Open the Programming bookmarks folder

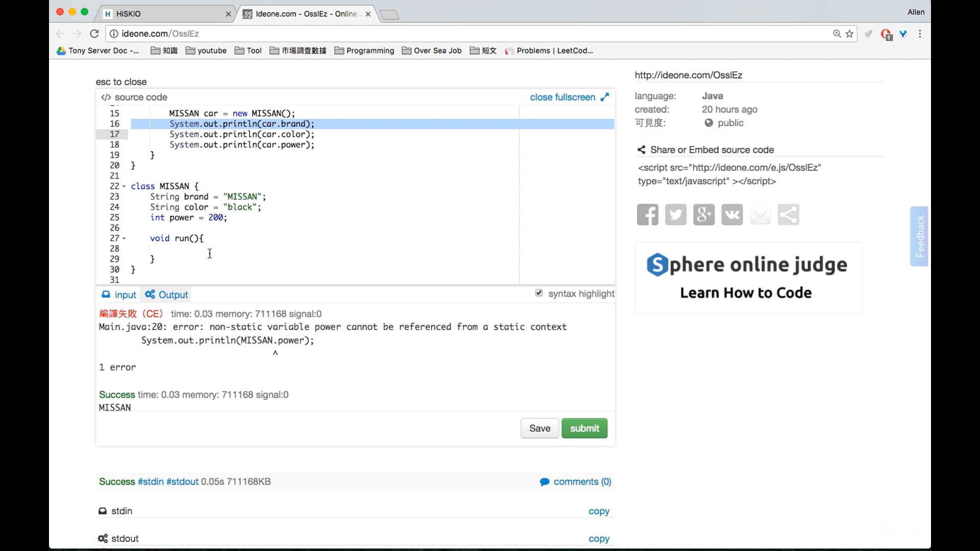(x=364, y=51)
